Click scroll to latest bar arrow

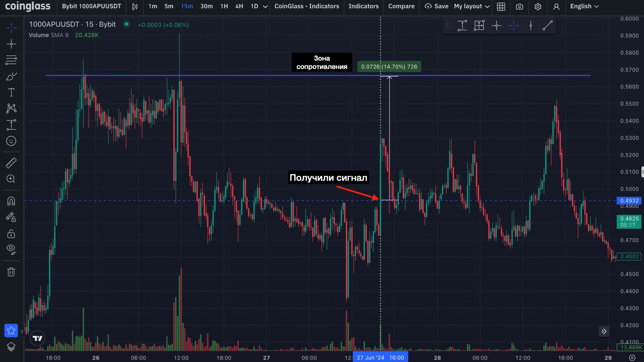604,331
